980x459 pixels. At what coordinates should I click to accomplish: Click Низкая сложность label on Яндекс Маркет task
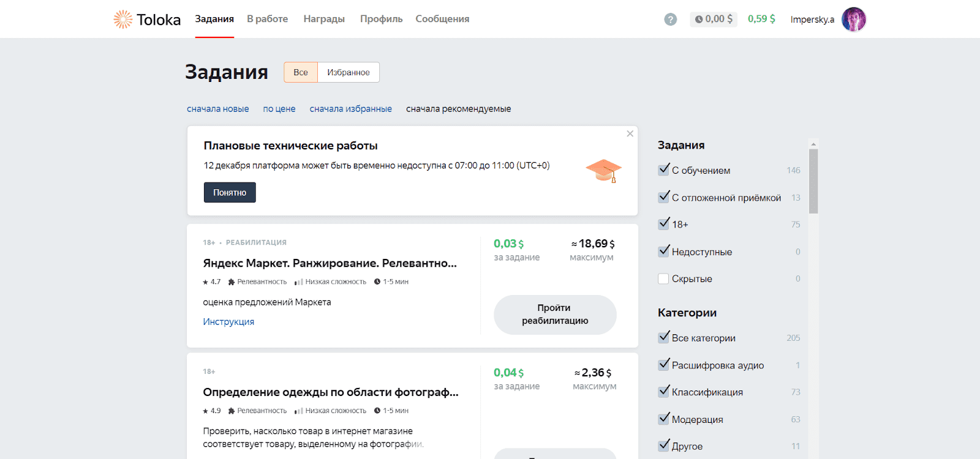[330, 282]
